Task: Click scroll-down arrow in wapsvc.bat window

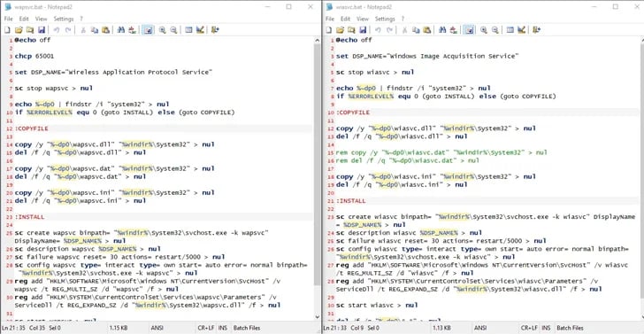Action: [317, 317]
